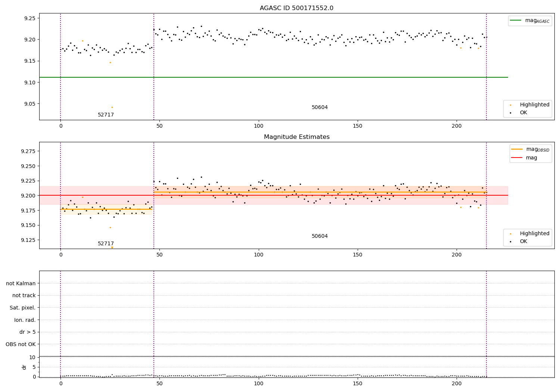Click 'OK' legend entry in Magnitude Estimates plot
Image resolution: width=560 pixels, height=392 pixels.
[x=523, y=242]
